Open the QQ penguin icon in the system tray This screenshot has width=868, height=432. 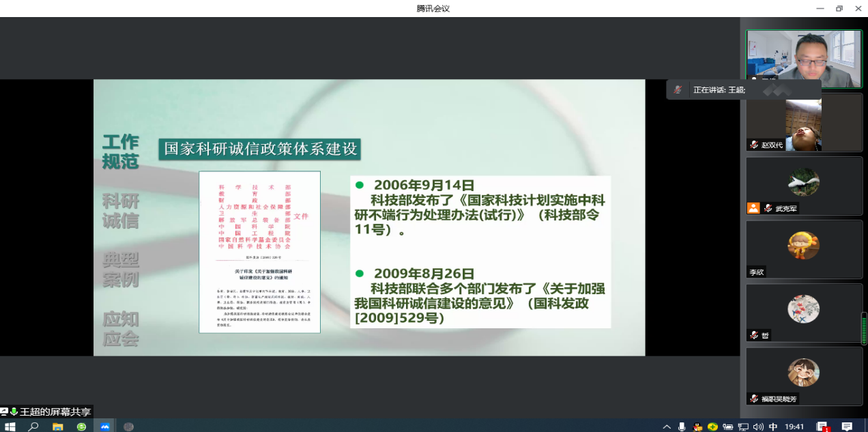pyautogui.click(x=697, y=427)
